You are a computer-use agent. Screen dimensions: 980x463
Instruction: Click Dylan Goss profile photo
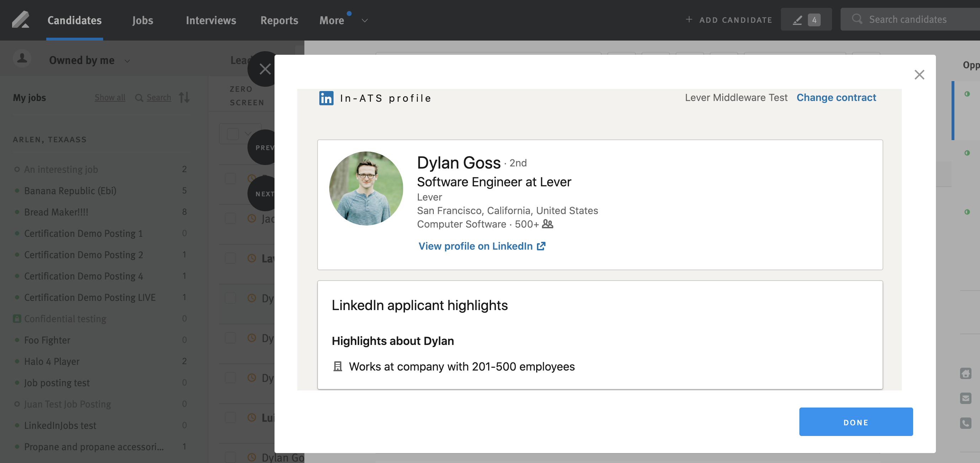pyautogui.click(x=366, y=188)
